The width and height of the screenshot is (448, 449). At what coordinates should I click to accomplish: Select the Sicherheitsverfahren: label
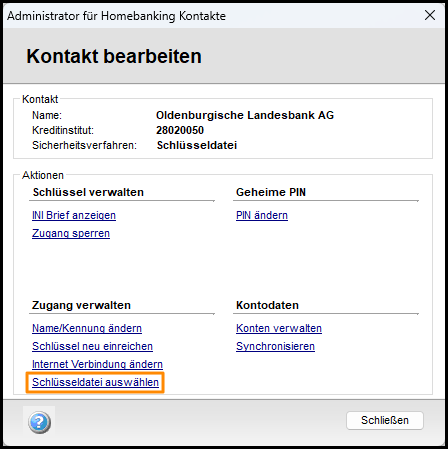84,145
